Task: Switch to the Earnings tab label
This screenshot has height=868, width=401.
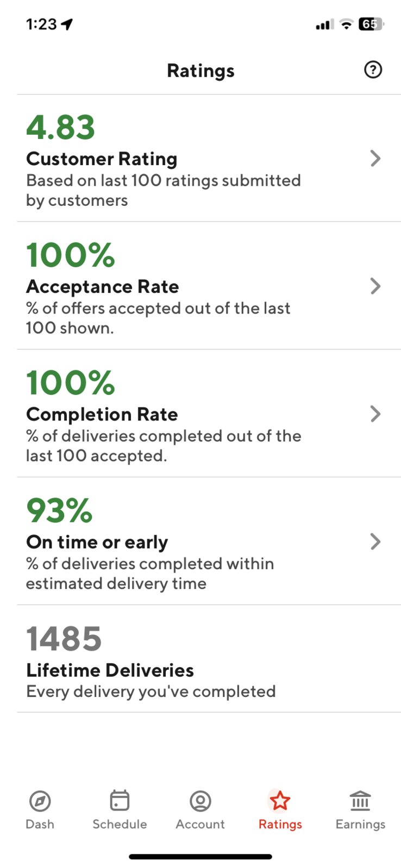Action: click(x=360, y=824)
